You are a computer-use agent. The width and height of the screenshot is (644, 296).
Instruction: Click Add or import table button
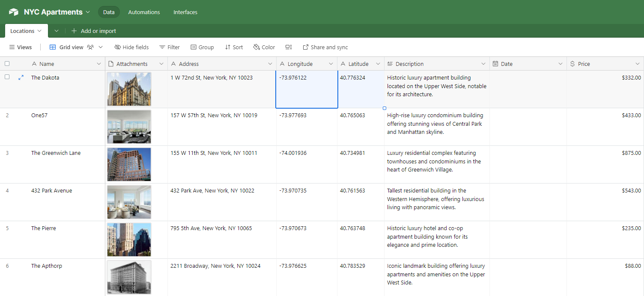94,31
